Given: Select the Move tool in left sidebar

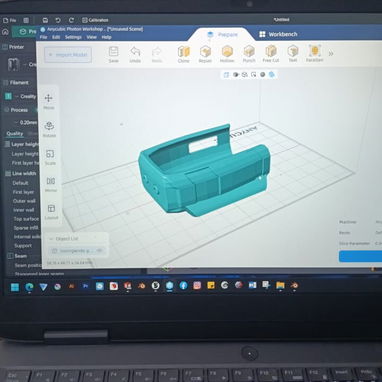Looking at the screenshot, I should [49, 101].
